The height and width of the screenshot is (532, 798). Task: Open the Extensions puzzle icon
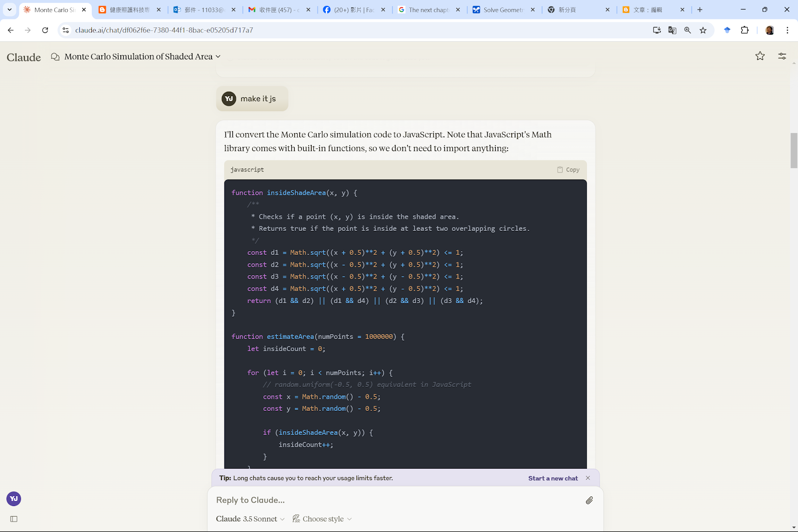tap(745, 30)
